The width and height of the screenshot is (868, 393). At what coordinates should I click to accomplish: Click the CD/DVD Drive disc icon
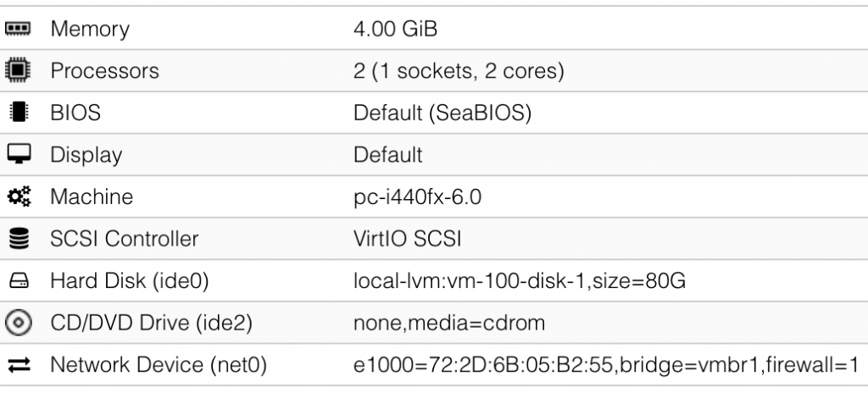click(x=19, y=323)
